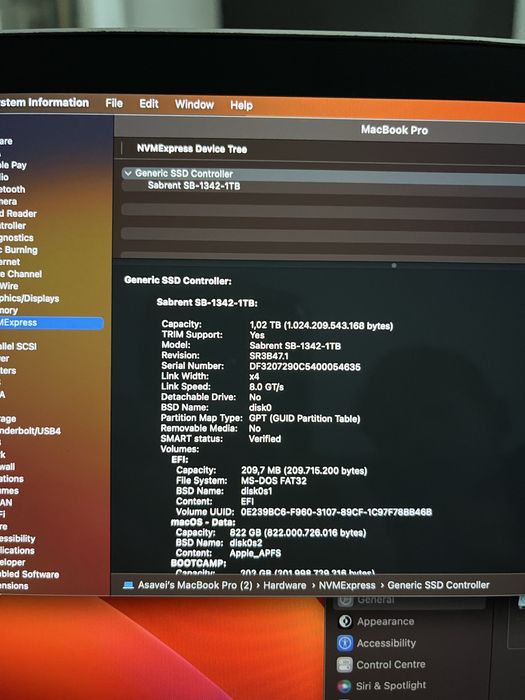The height and width of the screenshot is (700, 525).
Task: Open the File menu
Action: point(114,103)
